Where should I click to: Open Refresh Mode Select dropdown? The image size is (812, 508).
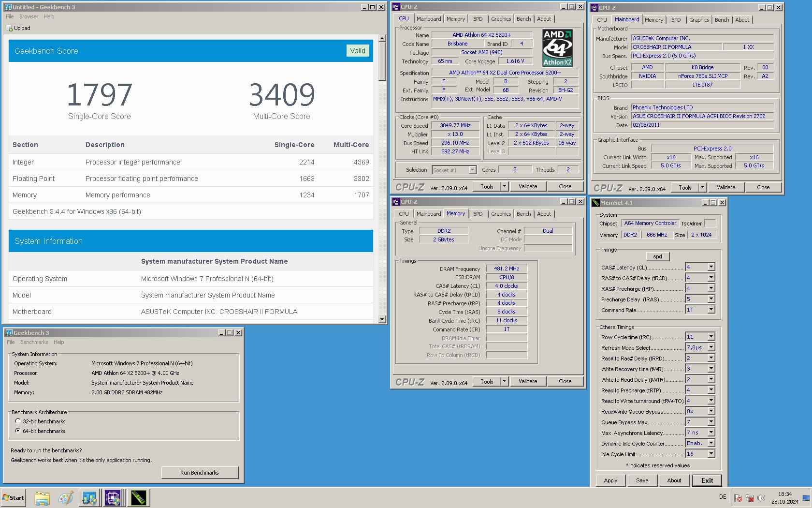(711, 347)
